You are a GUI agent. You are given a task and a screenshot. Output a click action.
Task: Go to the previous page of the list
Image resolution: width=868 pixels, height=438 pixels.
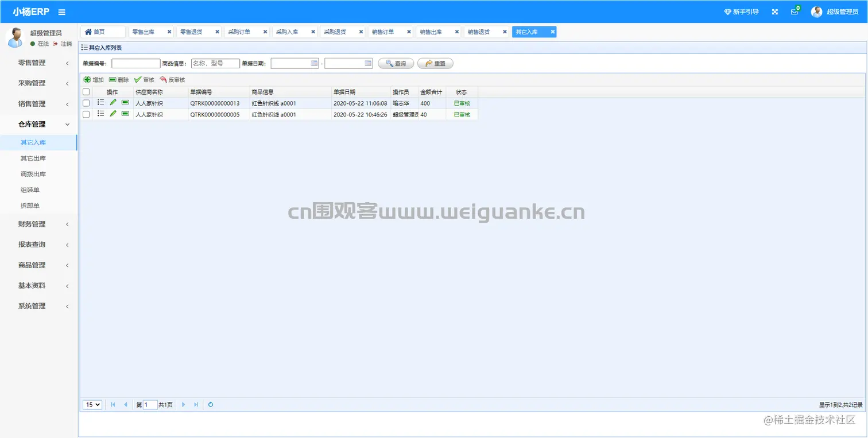(x=126, y=405)
